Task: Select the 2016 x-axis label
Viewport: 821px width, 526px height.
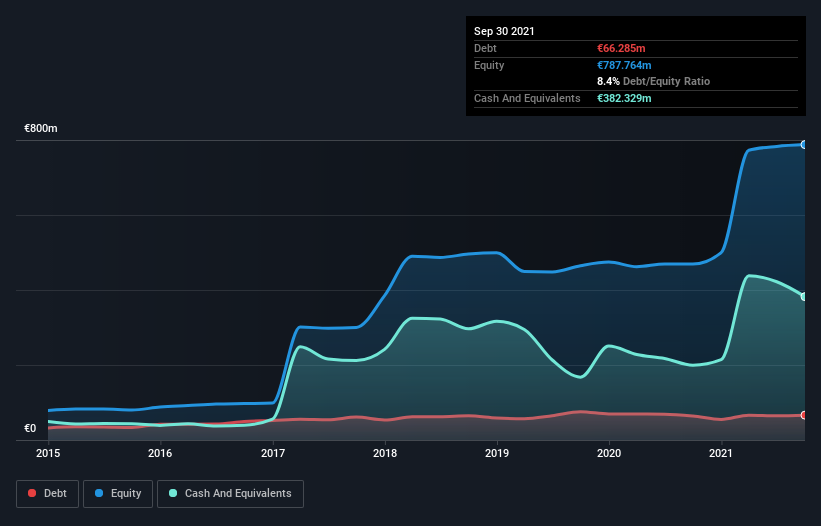Action: [160, 453]
